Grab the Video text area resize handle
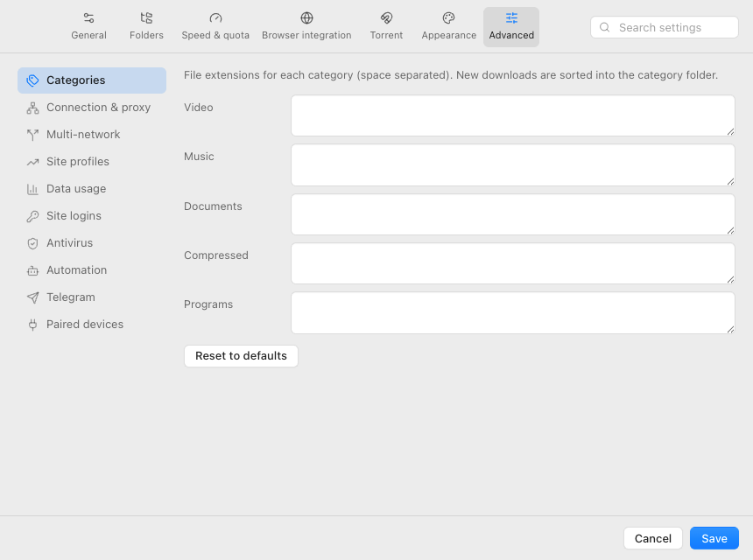753x560 pixels. [730, 132]
